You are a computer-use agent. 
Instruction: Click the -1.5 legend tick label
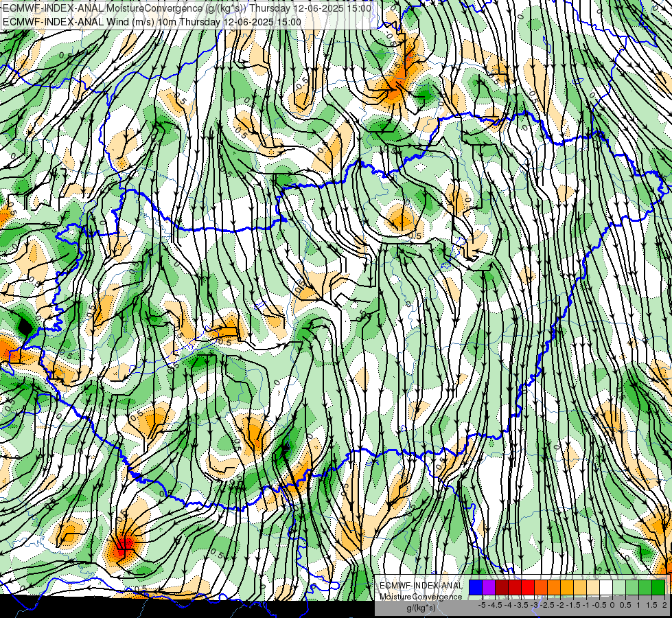pos(573,605)
